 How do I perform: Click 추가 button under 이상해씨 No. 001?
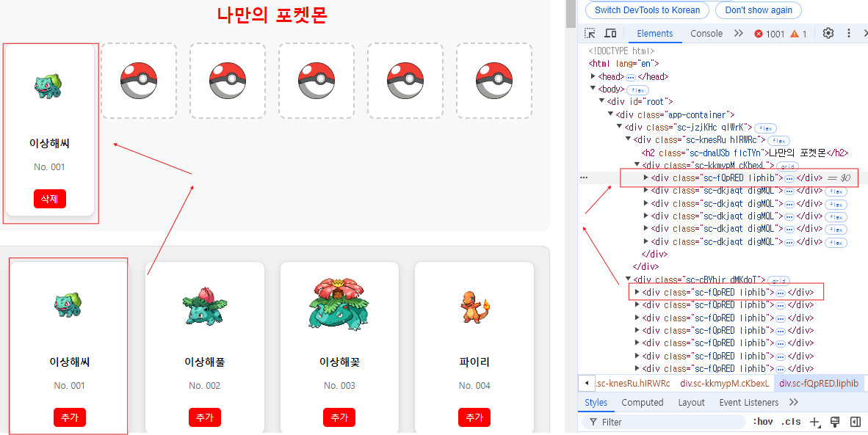pyautogui.click(x=70, y=417)
